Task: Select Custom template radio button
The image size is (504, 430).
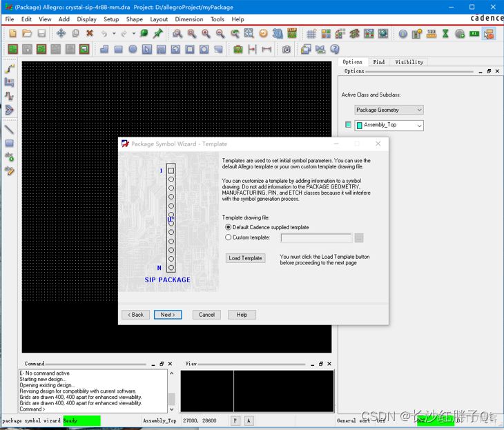Action: [x=229, y=237]
